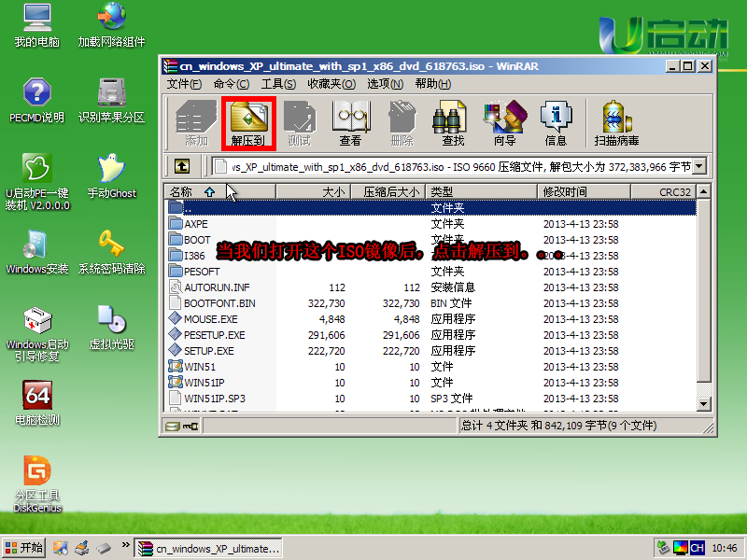Open 虚拟光驱 virtual drive icon
This screenshot has width=747, height=560.
tap(111, 328)
